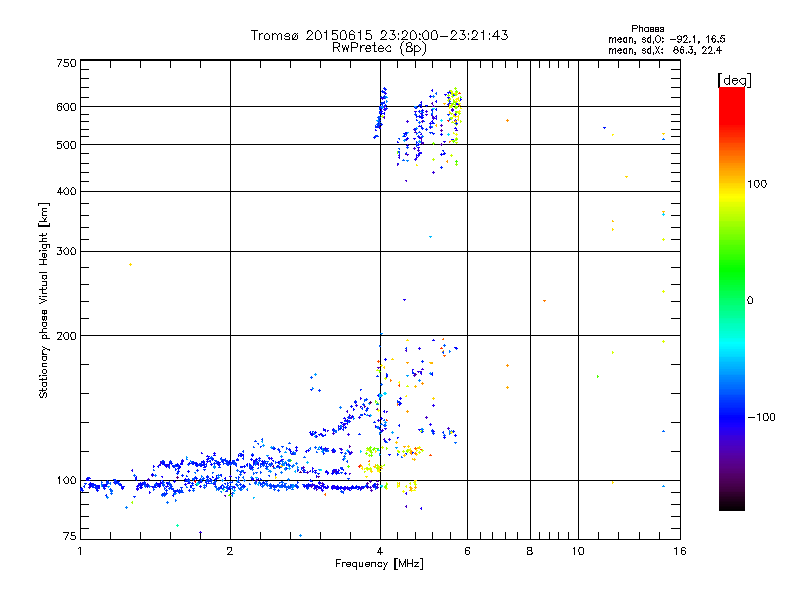Click the x-axis tick label '8'
This screenshot has height=600, width=800.
pyautogui.click(x=530, y=551)
